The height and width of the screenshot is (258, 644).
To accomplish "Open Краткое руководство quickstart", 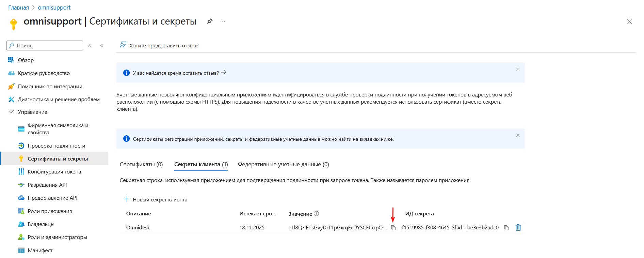I will pyautogui.click(x=44, y=73).
